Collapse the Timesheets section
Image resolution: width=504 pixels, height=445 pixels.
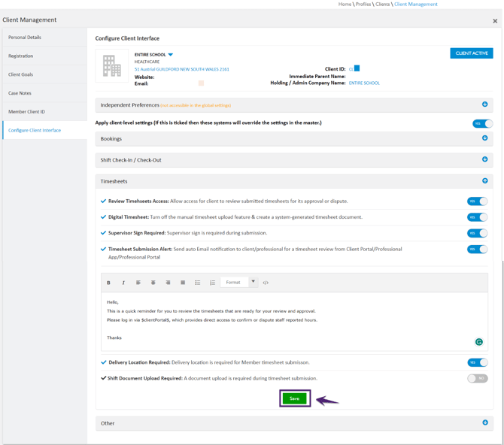pos(485,181)
